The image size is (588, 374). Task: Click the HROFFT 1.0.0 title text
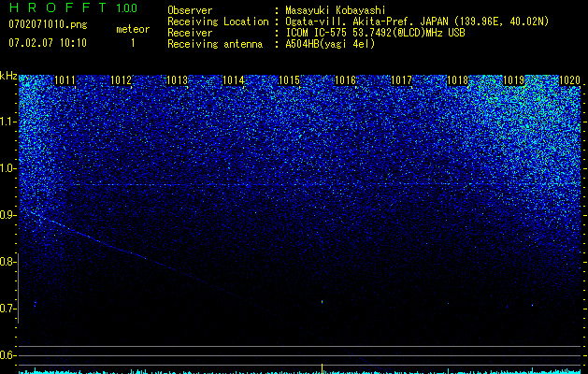click(73, 7)
